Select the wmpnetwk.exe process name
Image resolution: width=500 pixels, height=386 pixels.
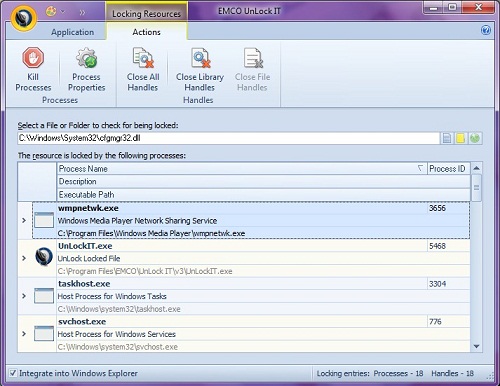coord(88,208)
